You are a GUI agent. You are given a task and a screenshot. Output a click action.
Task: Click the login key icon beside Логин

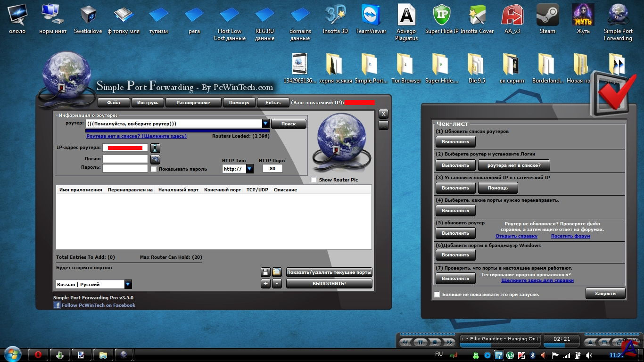coord(155,159)
